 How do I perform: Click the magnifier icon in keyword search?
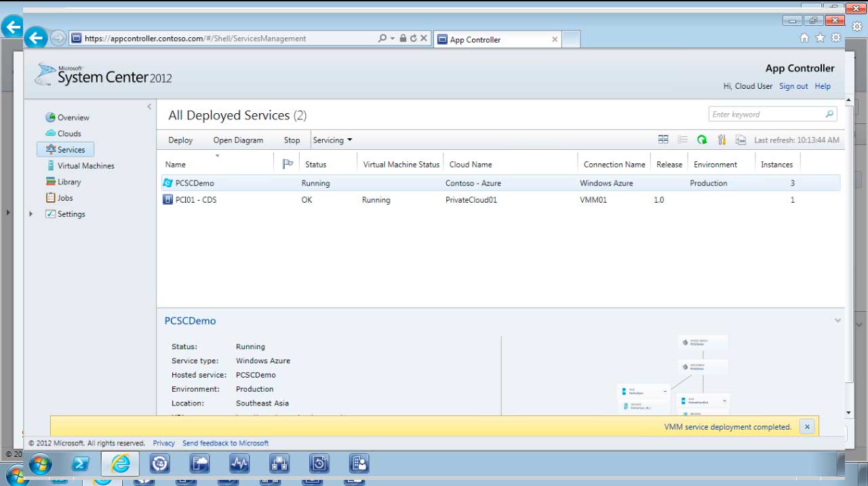click(x=829, y=114)
